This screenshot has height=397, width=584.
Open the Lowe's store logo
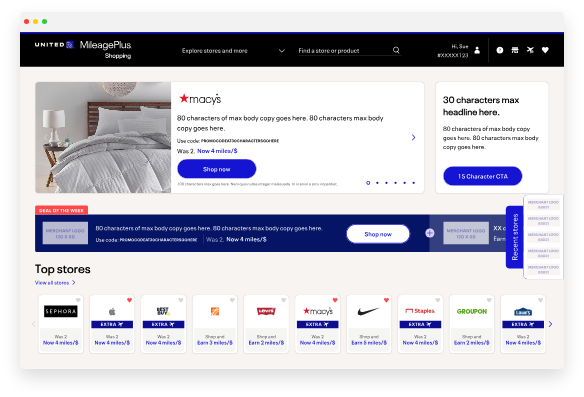click(523, 312)
